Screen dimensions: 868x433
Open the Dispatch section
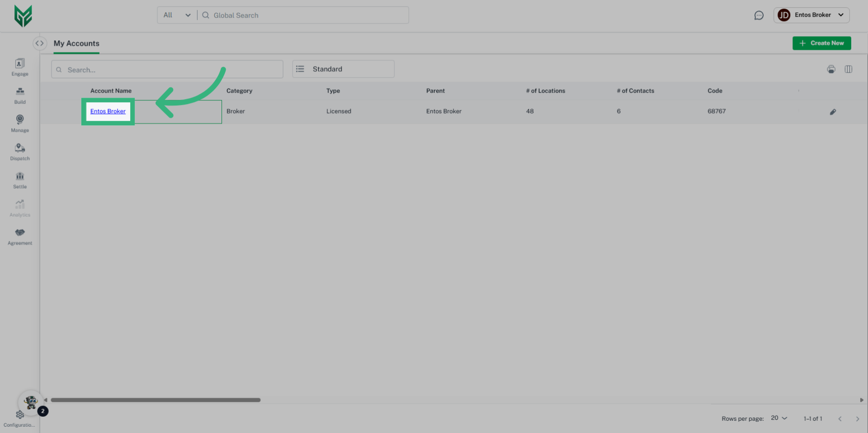coord(19,151)
